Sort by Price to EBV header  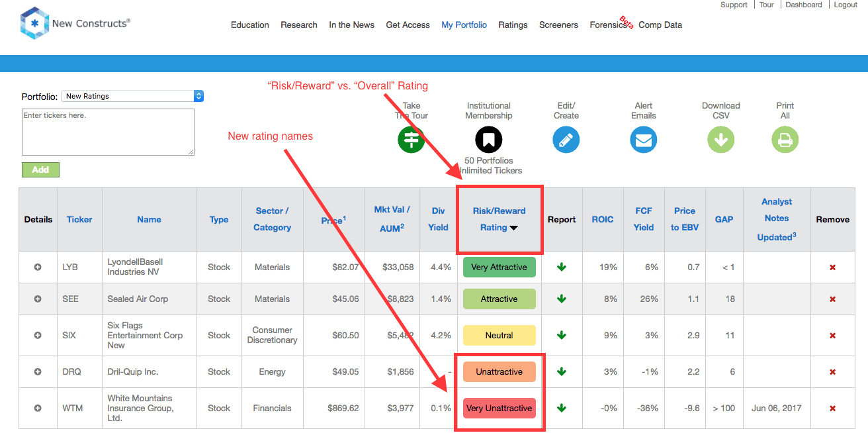[685, 219]
